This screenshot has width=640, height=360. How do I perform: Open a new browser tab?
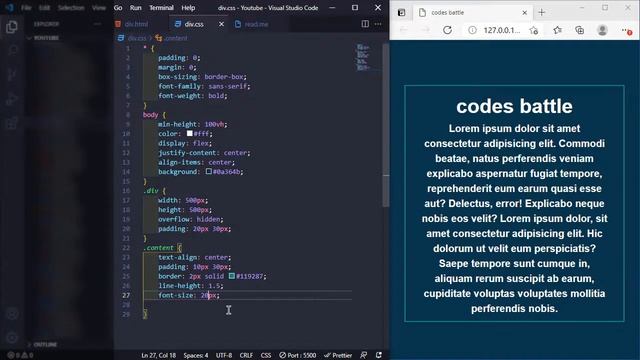coord(542,13)
